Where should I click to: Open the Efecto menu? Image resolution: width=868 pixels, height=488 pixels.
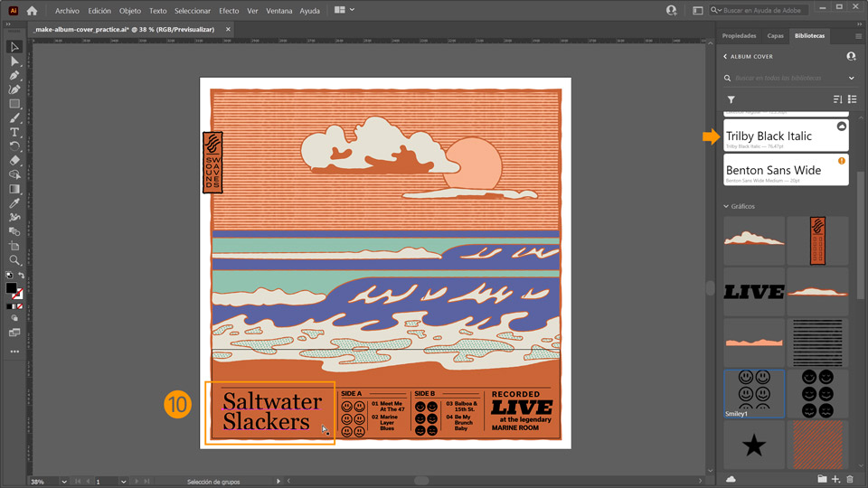tap(229, 11)
